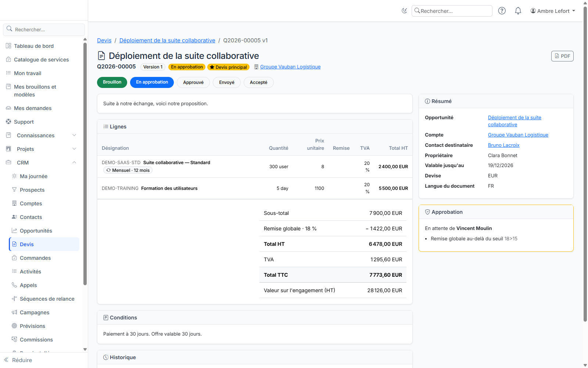This screenshot has height=368, width=588.
Task: Focus the sidebar Rechercher field
Action: [x=44, y=29]
